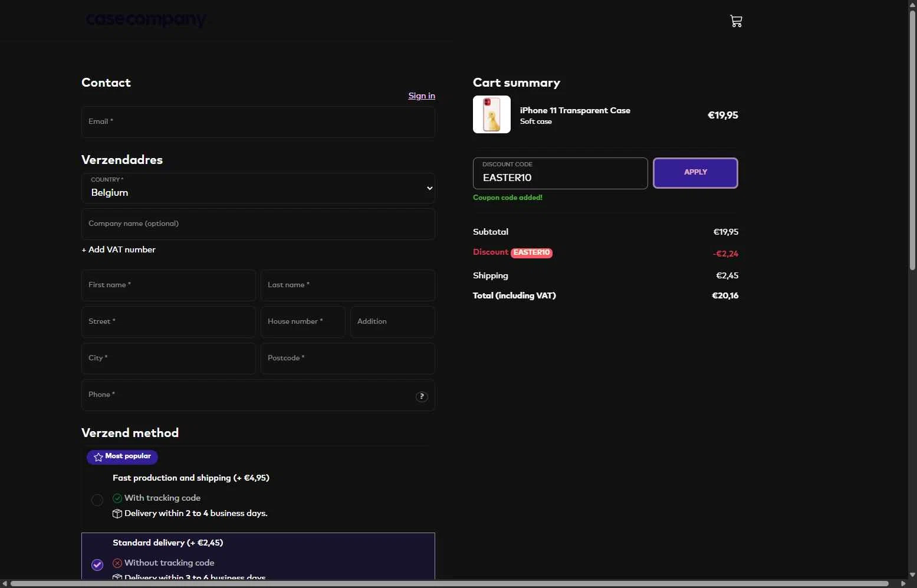Click the Standard delivery (+ €2,45) label
Screen dimensions: 917x588
click(168, 543)
